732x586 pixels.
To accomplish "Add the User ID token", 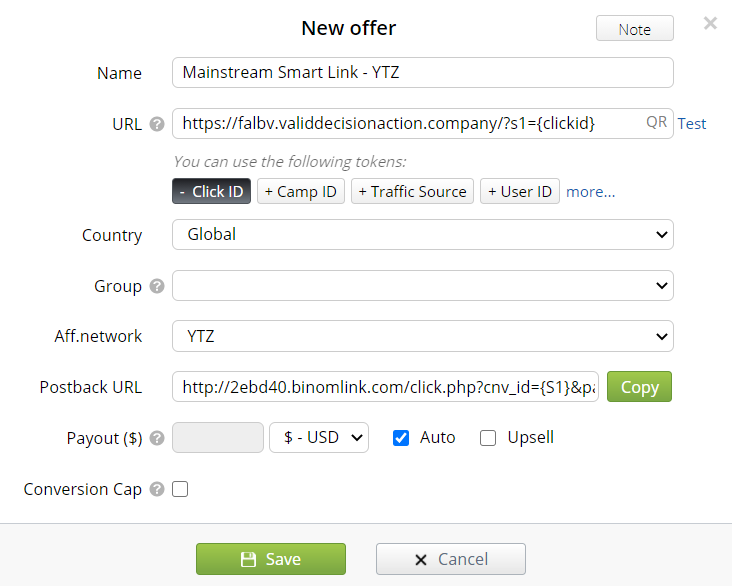I will tap(519, 191).
